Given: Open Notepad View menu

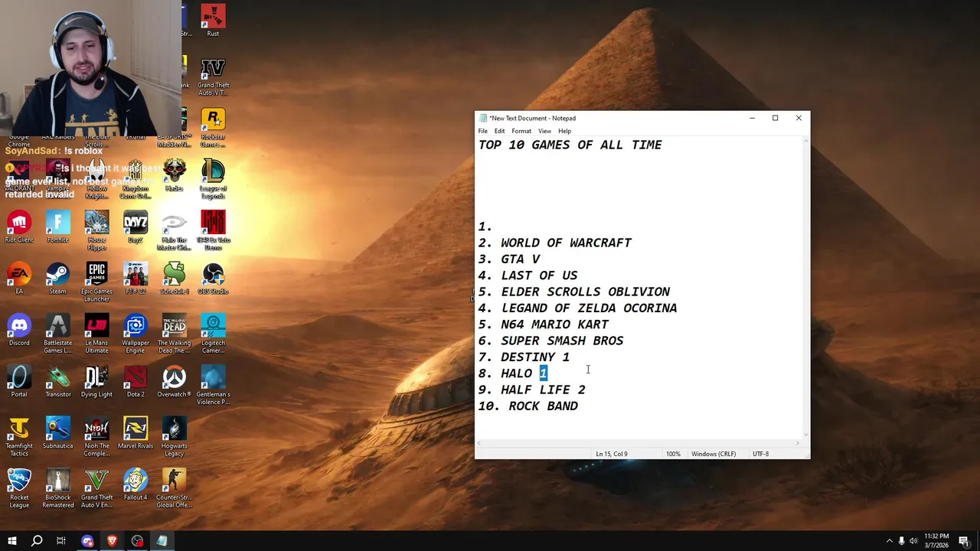Looking at the screenshot, I should click(544, 131).
